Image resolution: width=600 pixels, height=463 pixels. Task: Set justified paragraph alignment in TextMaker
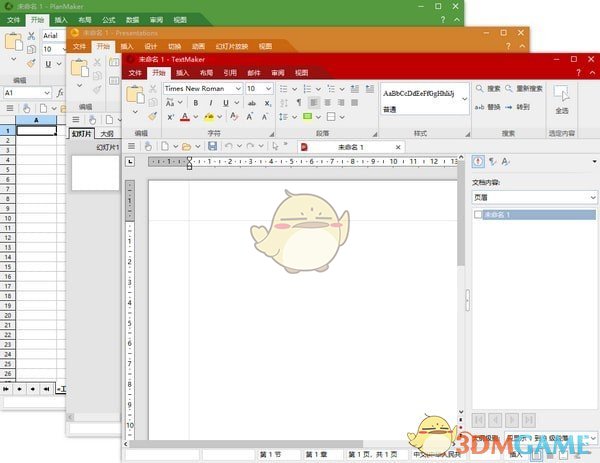coord(354,103)
